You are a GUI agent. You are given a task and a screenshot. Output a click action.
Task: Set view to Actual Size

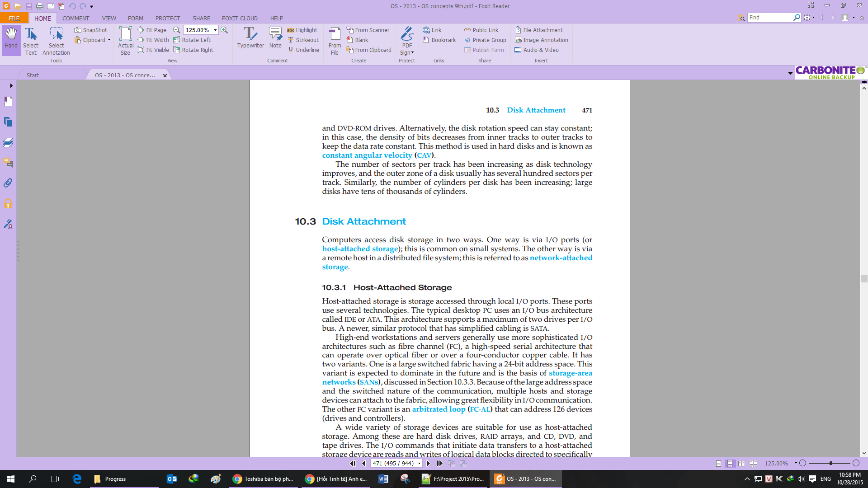(125, 41)
